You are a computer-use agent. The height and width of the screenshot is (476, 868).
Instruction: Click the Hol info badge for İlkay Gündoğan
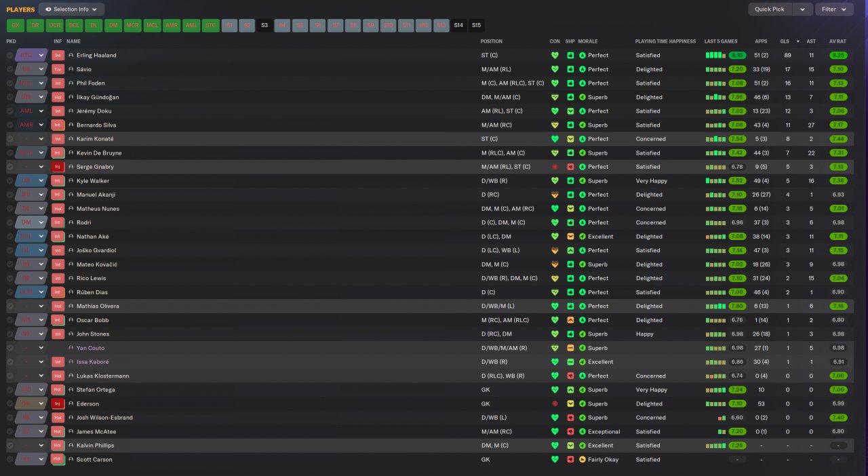click(x=58, y=97)
